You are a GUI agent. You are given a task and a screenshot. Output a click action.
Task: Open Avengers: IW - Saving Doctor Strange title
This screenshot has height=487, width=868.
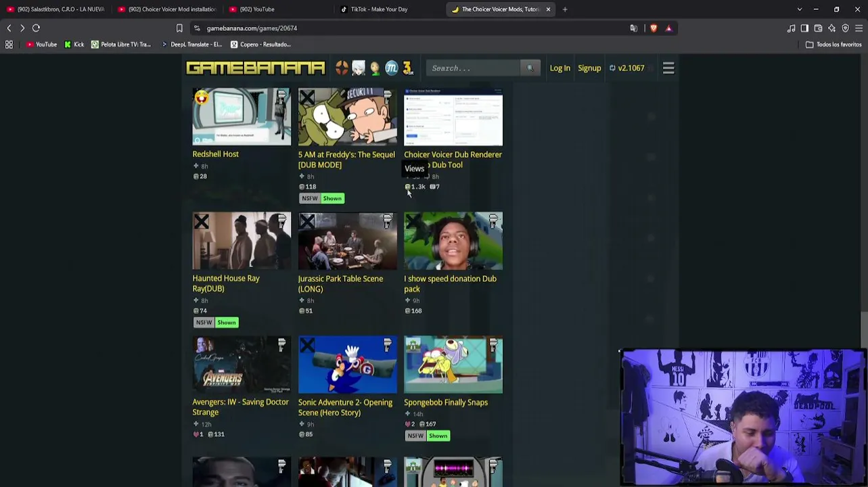[x=240, y=407]
